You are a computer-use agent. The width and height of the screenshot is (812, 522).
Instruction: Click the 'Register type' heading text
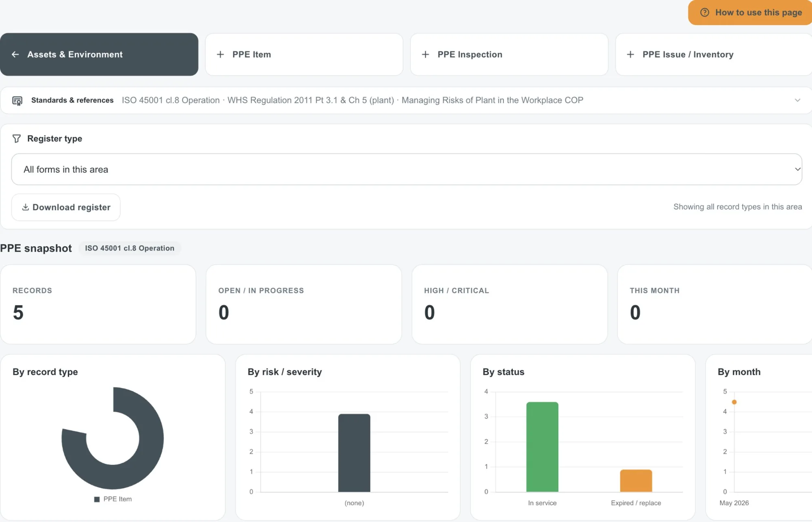coord(54,139)
